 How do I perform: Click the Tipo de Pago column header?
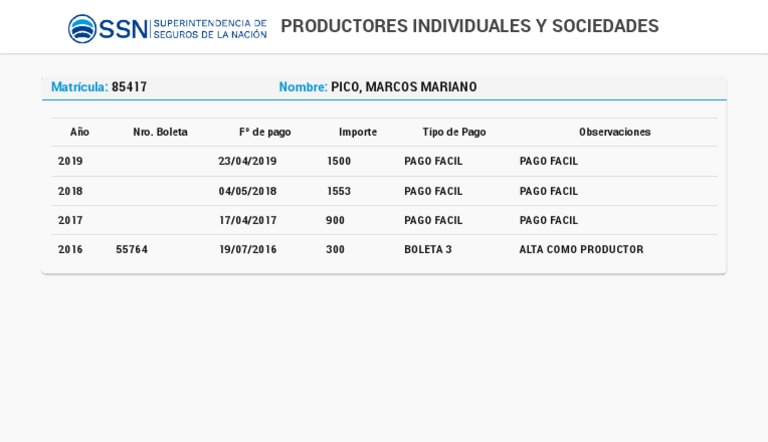[454, 132]
